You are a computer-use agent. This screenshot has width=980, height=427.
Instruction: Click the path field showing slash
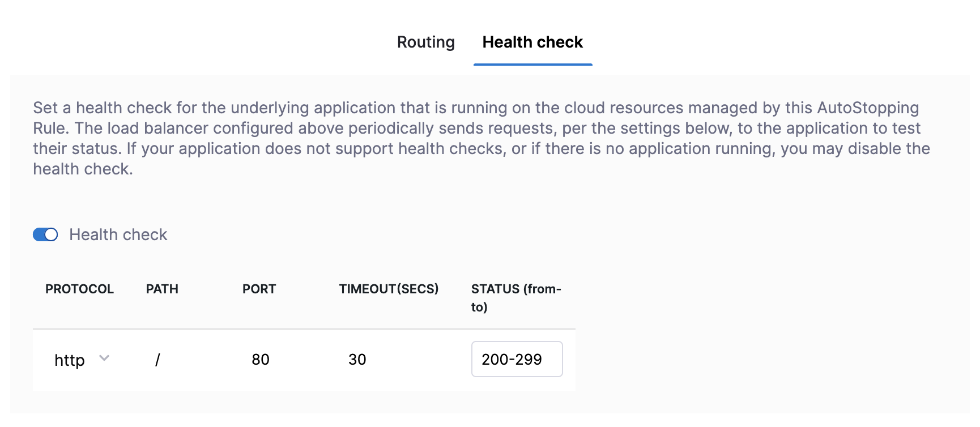(157, 360)
